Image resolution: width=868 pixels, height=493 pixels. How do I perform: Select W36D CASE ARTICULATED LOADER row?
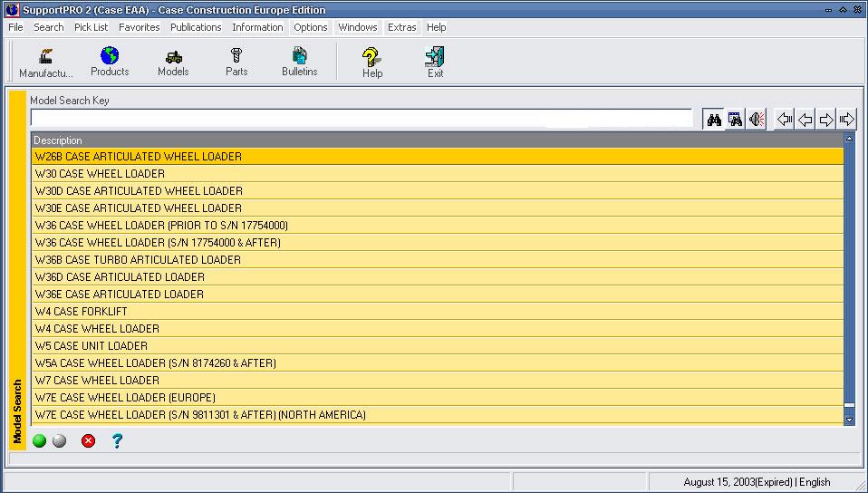click(x=438, y=277)
